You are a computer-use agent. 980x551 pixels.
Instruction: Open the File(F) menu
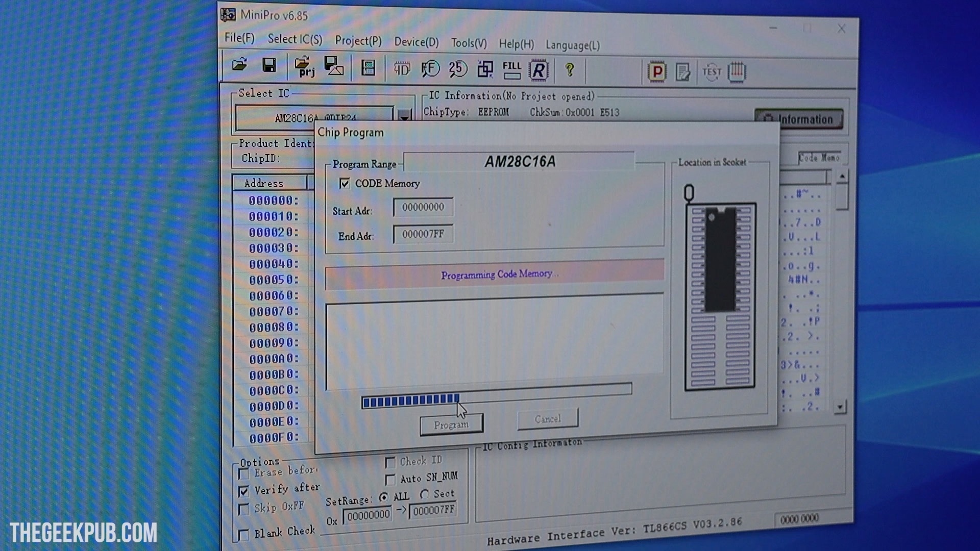click(x=239, y=38)
